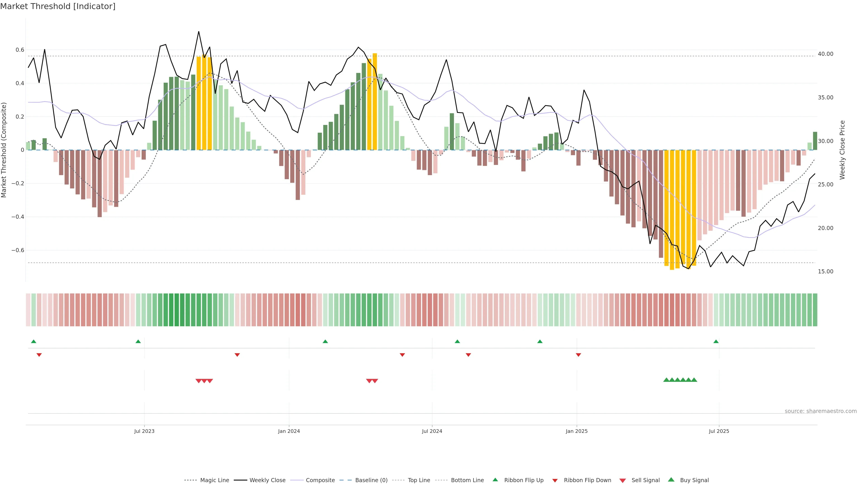This screenshot has width=868, height=488.
Task: Click the ribbon flip up triangle near Jul 2025
Action: click(x=716, y=342)
